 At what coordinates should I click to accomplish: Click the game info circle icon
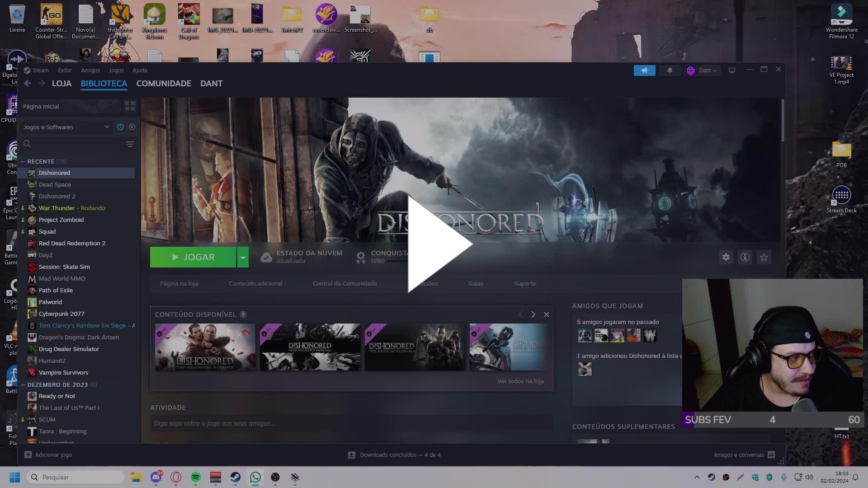[x=745, y=257]
